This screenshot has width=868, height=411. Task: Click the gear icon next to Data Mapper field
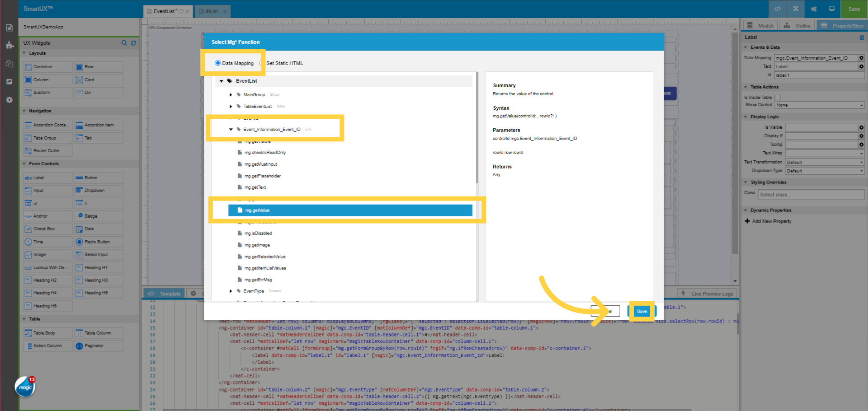click(861, 58)
